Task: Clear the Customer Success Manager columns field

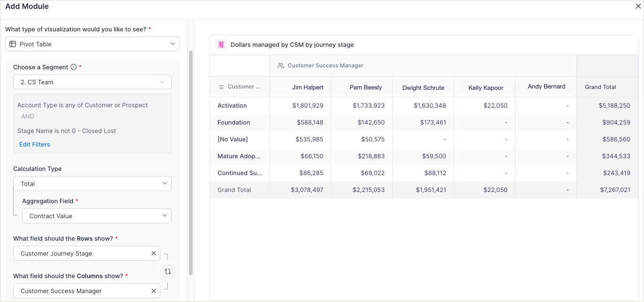Action: (x=154, y=291)
